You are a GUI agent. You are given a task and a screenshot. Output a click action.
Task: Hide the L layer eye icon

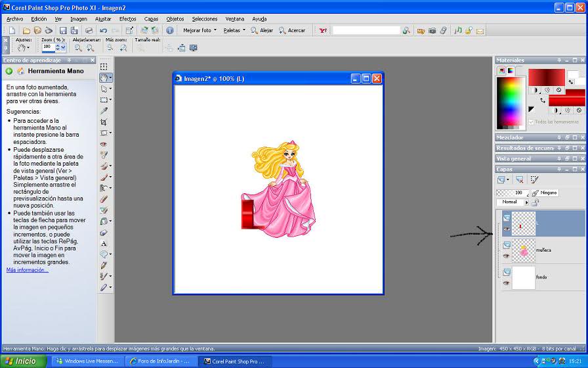(506, 229)
